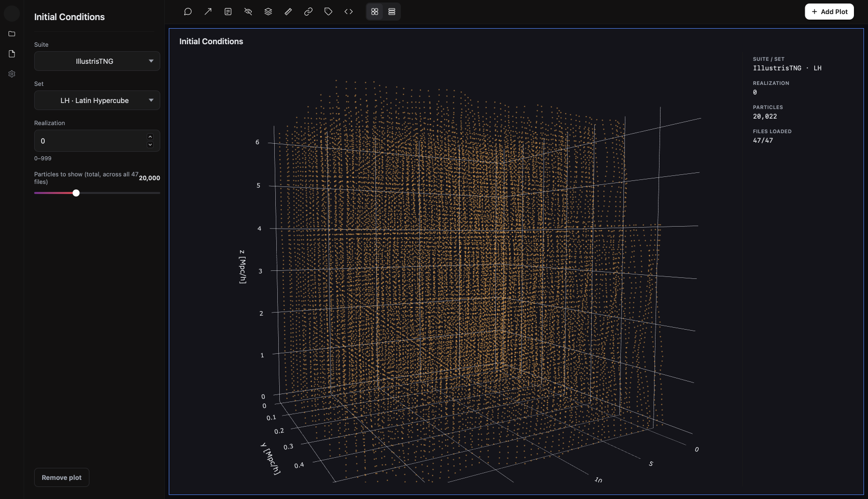Click the link chain icon
The image size is (868, 499).
(308, 12)
